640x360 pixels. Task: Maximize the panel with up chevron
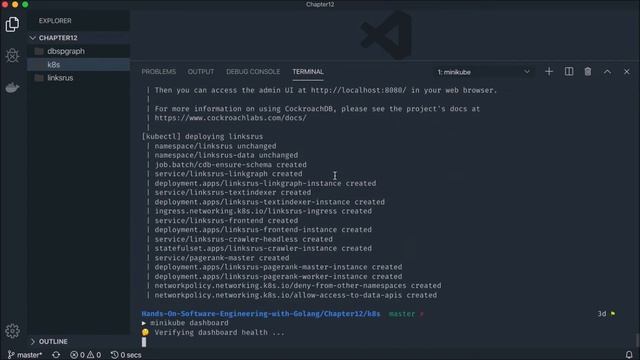coord(607,72)
